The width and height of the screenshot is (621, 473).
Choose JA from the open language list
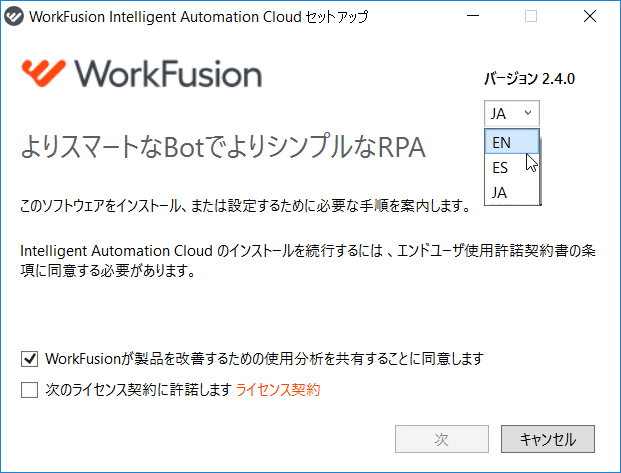click(512, 193)
